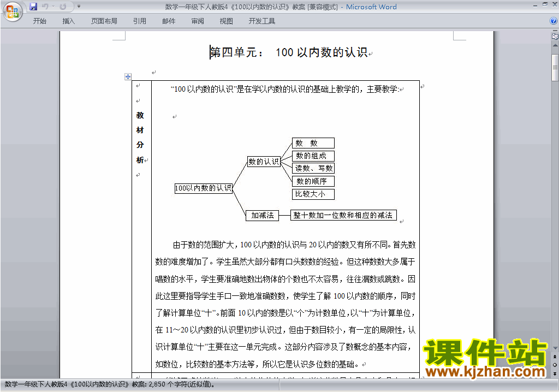Switch to the 视图 tab
Screen dimensions: 559x392
pyautogui.click(x=226, y=21)
